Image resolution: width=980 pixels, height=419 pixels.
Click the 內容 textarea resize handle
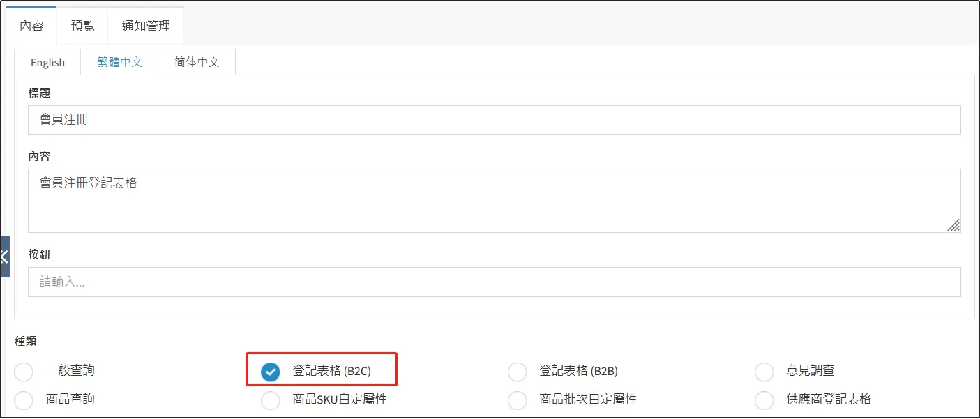[x=953, y=225]
